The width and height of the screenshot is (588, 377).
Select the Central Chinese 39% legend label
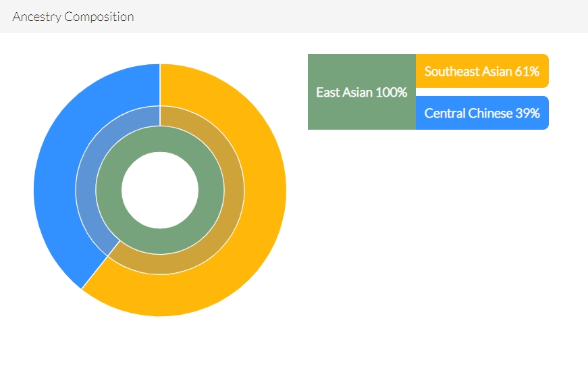pos(482,113)
